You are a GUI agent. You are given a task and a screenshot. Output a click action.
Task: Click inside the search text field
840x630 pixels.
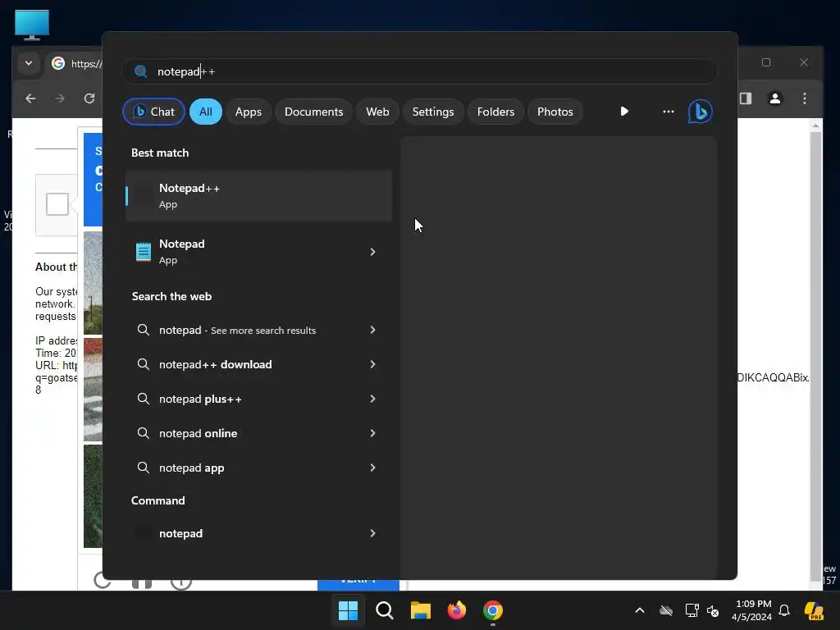(420, 71)
